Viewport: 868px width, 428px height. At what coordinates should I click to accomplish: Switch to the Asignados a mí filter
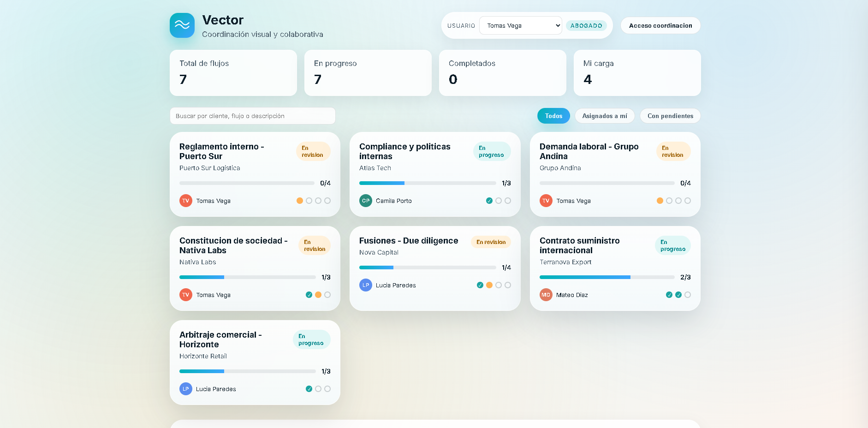tap(605, 116)
